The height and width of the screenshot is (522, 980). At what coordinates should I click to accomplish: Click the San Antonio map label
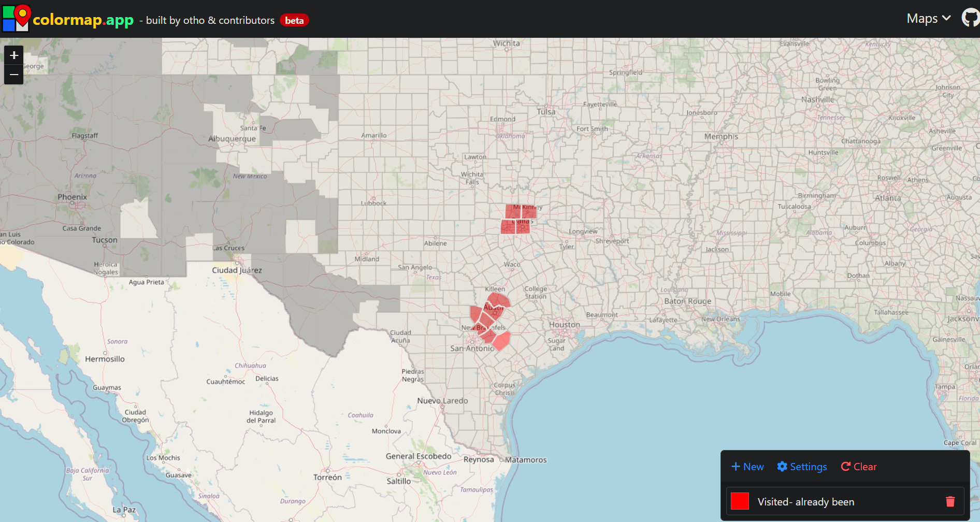471,349
